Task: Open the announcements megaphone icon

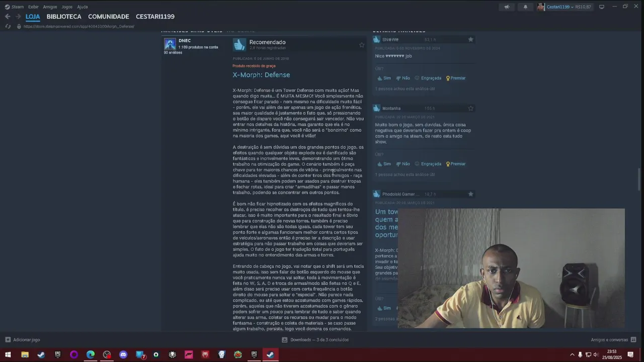Action: pos(507,7)
